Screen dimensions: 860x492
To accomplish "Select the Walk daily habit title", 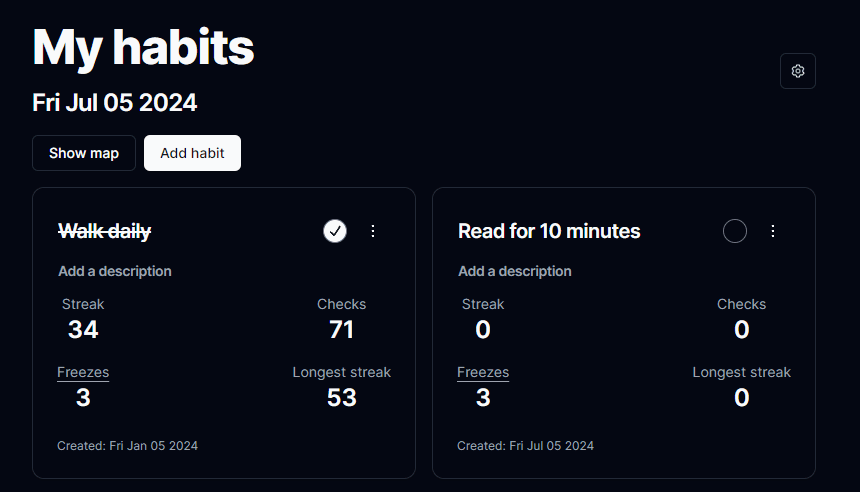I will tap(105, 231).
